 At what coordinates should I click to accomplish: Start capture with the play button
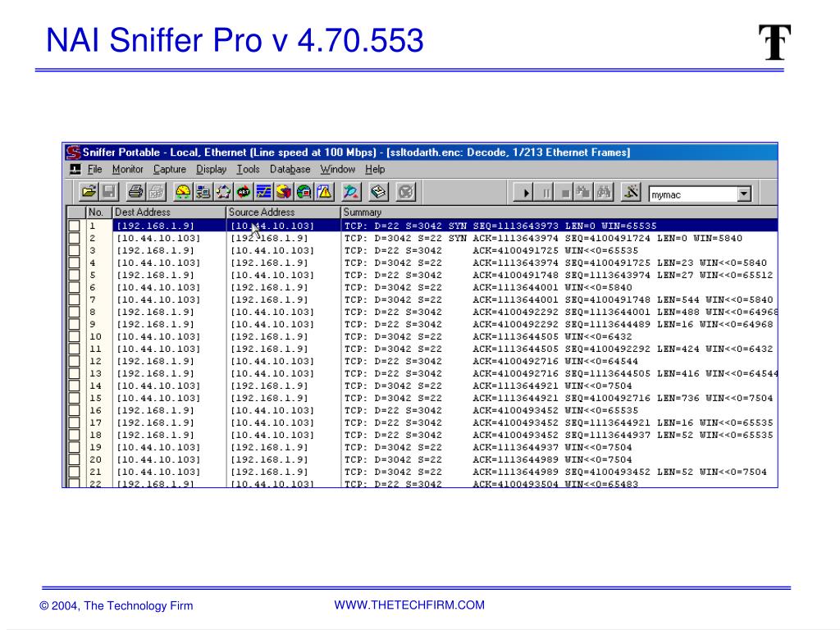click(x=525, y=192)
